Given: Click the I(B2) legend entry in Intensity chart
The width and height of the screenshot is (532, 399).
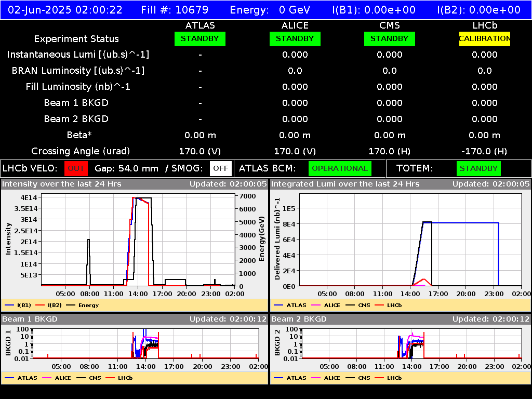Looking at the screenshot, I should [48, 305].
